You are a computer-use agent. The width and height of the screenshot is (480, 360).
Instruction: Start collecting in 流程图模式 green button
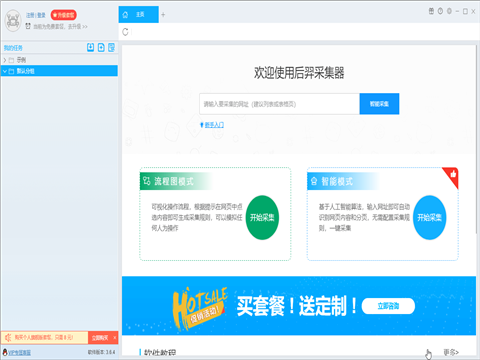[x=262, y=217]
